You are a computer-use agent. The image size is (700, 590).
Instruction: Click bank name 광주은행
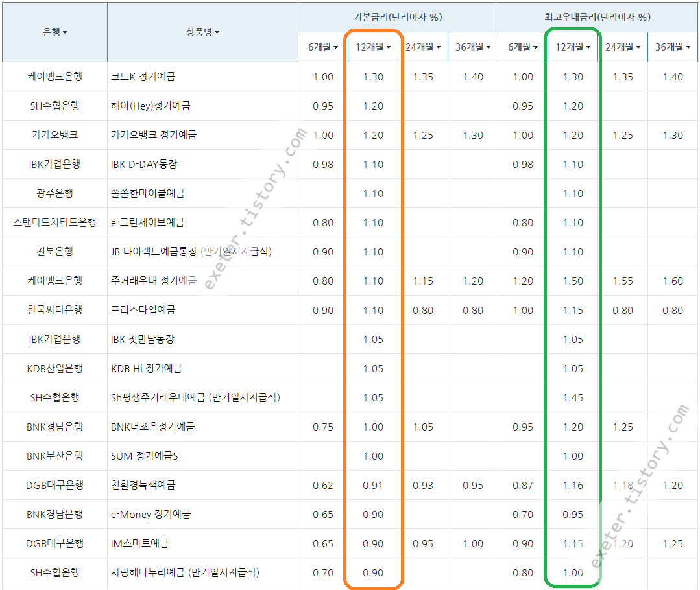[54, 193]
